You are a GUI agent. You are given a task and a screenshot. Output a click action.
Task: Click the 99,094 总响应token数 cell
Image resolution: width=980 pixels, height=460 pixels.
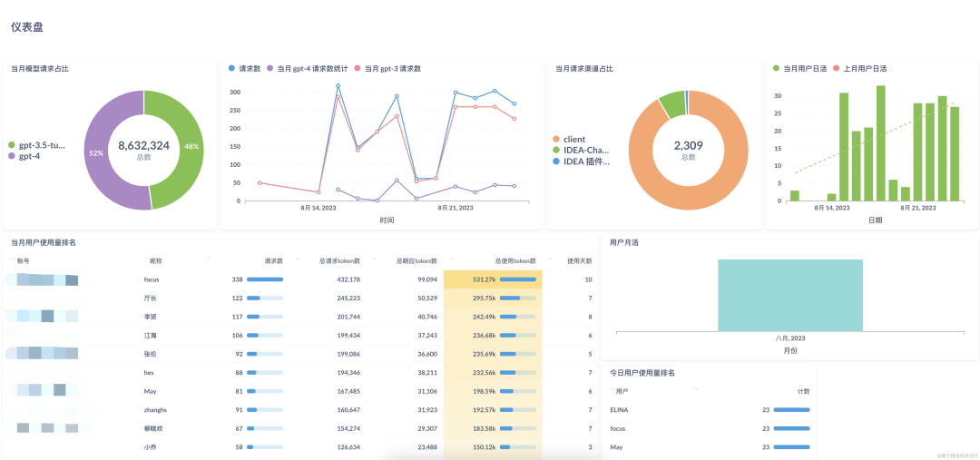426,279
